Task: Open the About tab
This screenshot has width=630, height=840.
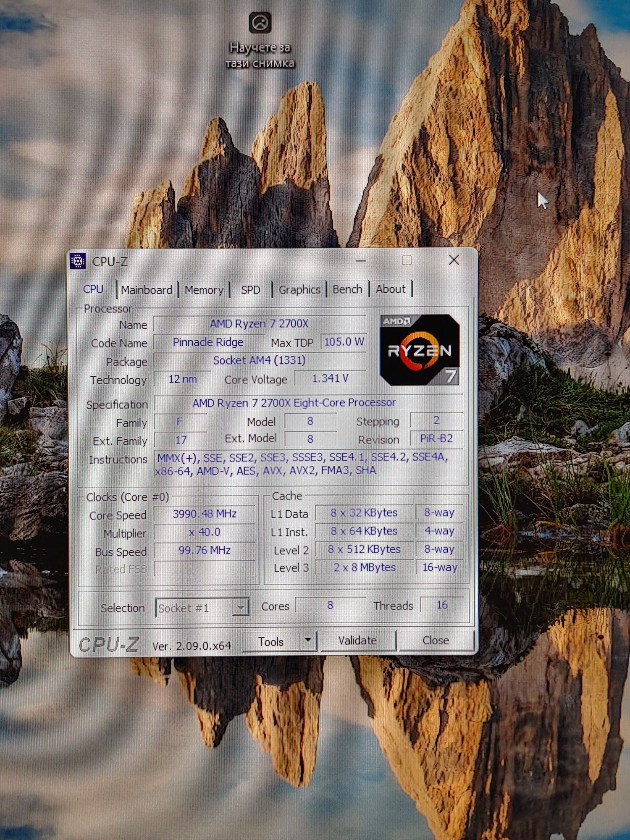Action: pyautogui.click(x=391, y=289)
